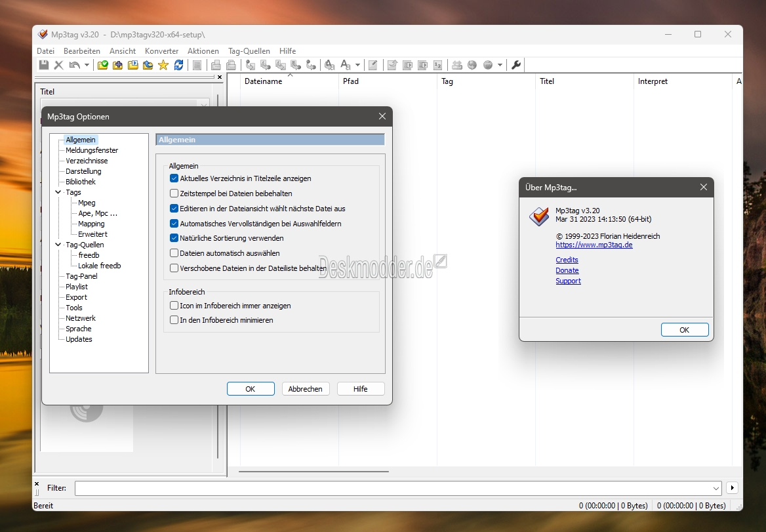Screen dimensions: 766x532
Task: Select Updates in the options tree
Action: click(x=79, y=339)
